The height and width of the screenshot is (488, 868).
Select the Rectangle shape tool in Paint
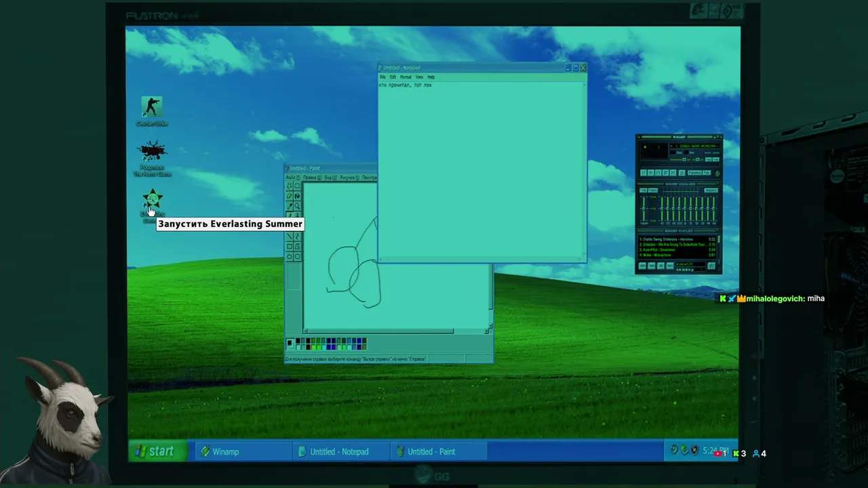(290, 247)
